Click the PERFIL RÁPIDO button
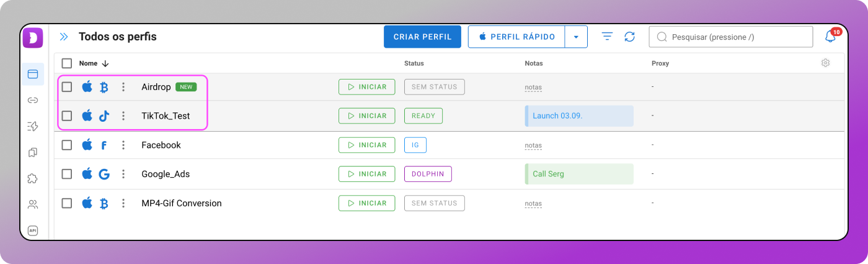The width and height of the screenshot is (868, 264). pos(516,37)
